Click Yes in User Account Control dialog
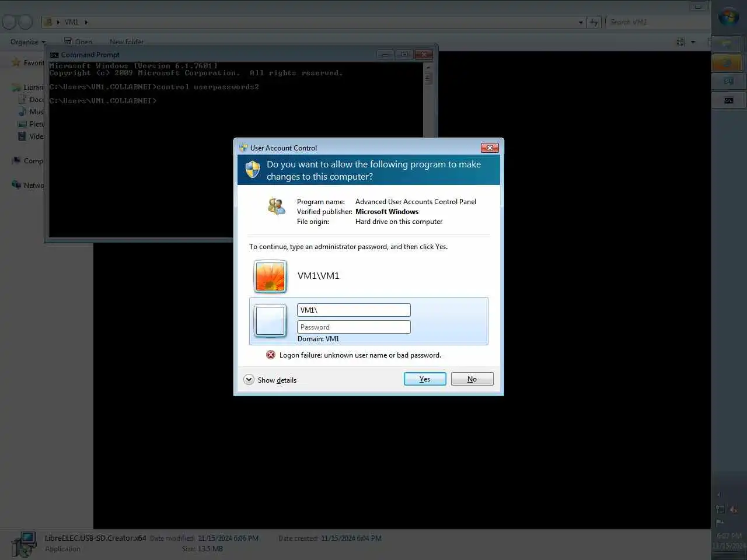The width and height of the screenshot is (747, 560). 425,379
